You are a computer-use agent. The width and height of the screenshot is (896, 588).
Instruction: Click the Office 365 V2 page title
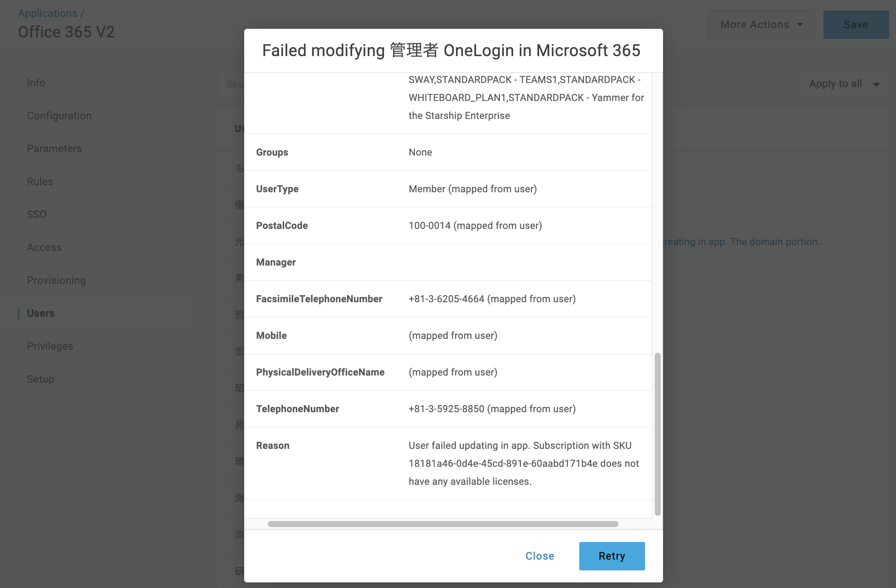66,32
